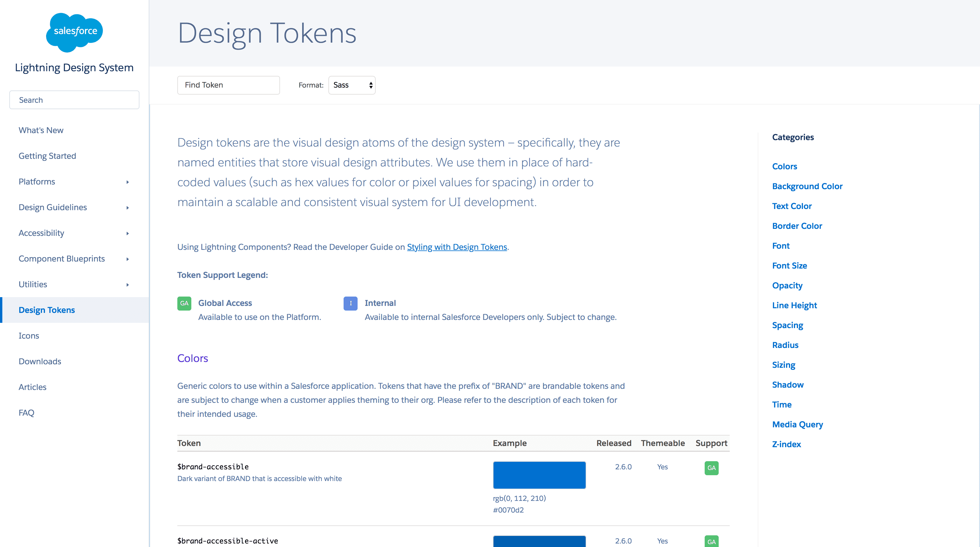
Task: Go to Downloads in sidebar
Action: pyautogui.click(x=40, y=361)
